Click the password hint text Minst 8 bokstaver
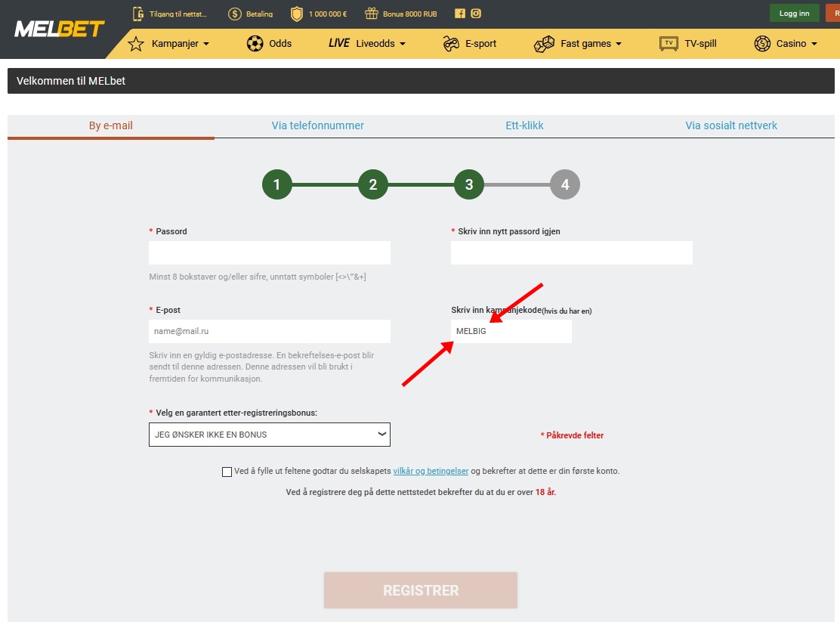Viewport: 840px width, 622px height. (258, 277)
